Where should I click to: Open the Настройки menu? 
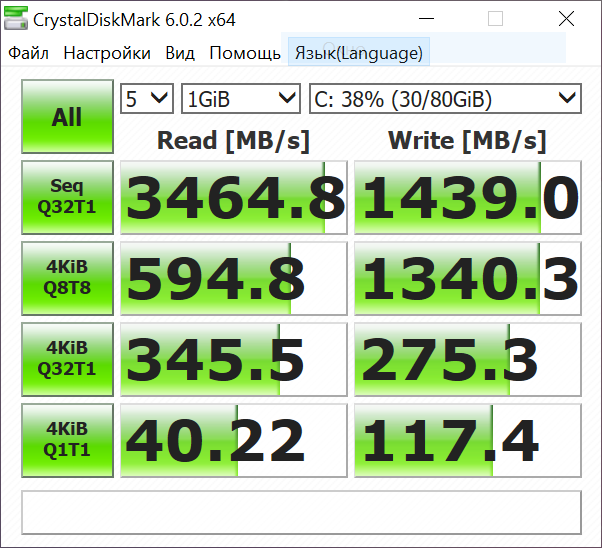(107, 53)
